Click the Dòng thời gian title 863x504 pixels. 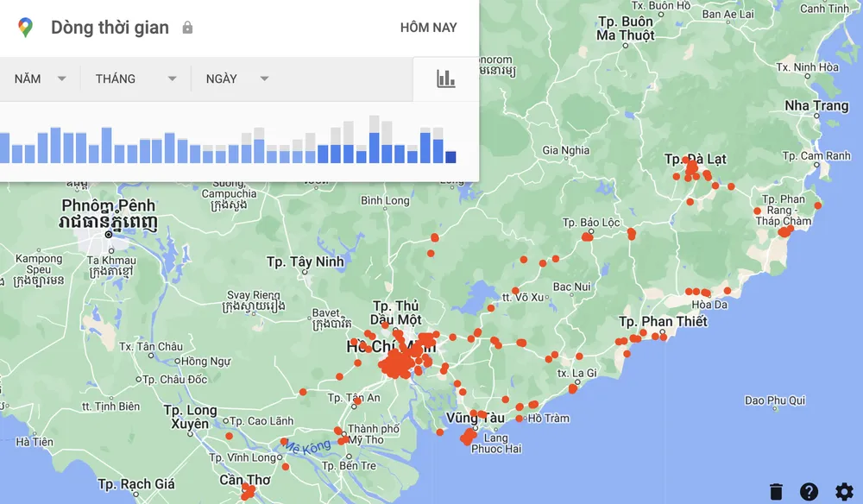[x=110, y=28]
